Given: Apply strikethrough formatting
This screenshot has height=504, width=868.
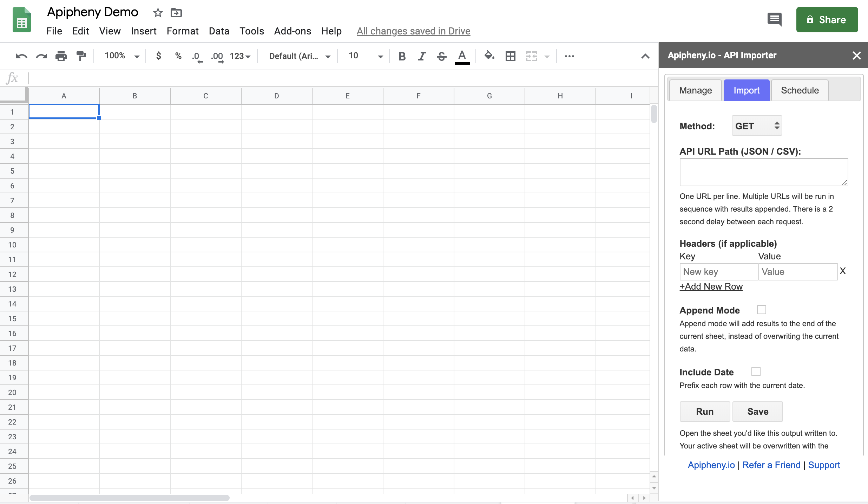Looking at the screenshot, I should [x=441, y=56].
